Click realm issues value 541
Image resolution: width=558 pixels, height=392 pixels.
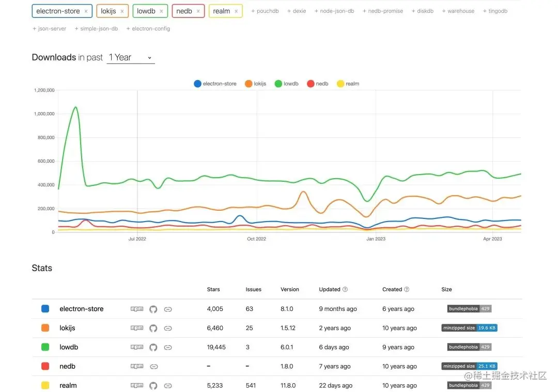click(x=251, y=386)
